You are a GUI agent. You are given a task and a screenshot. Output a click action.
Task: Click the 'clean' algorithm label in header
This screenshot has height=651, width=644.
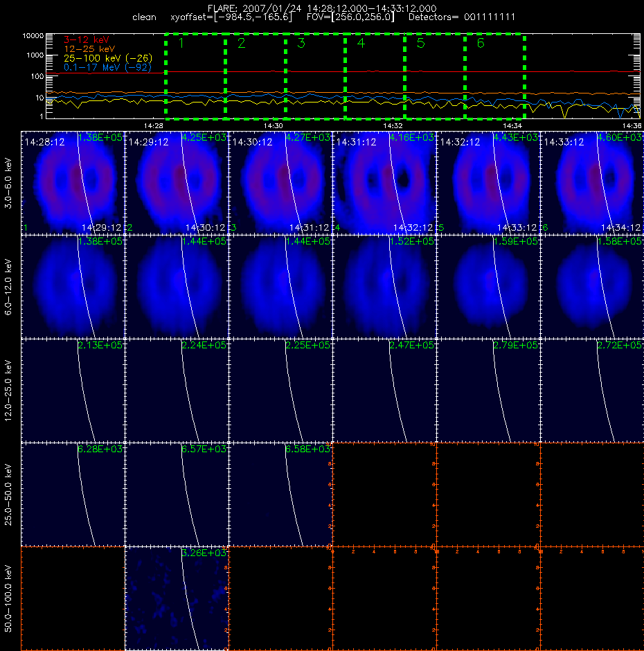pyautogui.click(x=144, y=17)
